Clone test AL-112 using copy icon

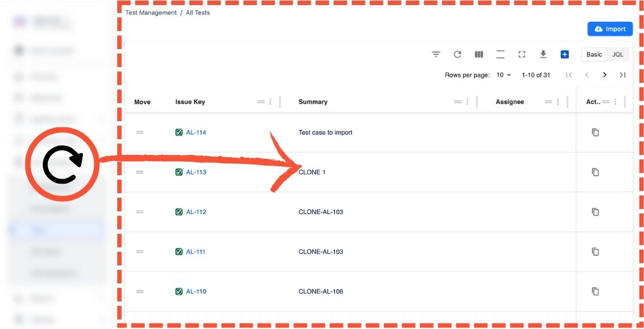[595, 212]
